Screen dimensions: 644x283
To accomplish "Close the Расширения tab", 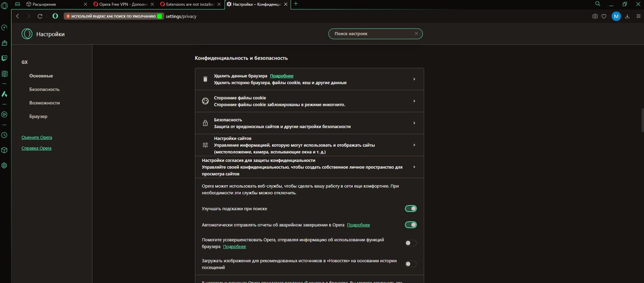I will (85, 4).
